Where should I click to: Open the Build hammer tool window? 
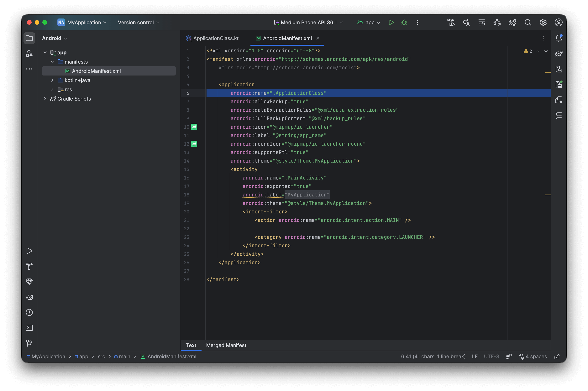[29, 266]
